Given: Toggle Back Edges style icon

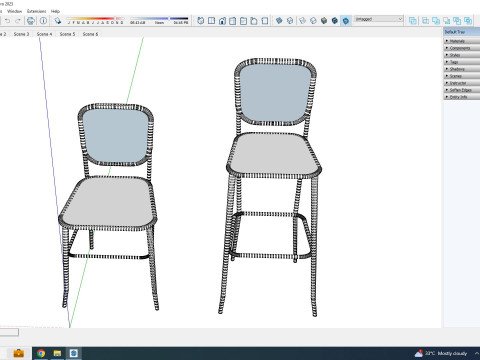Looking at the screenshot, I should pos(290,21).
